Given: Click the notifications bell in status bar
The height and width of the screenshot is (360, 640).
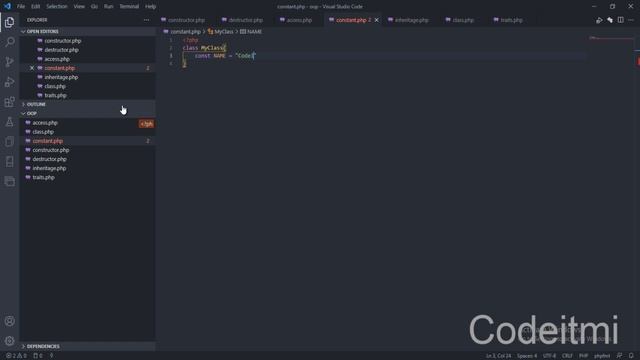Looking at the screenshot, I should click(631, 356).
